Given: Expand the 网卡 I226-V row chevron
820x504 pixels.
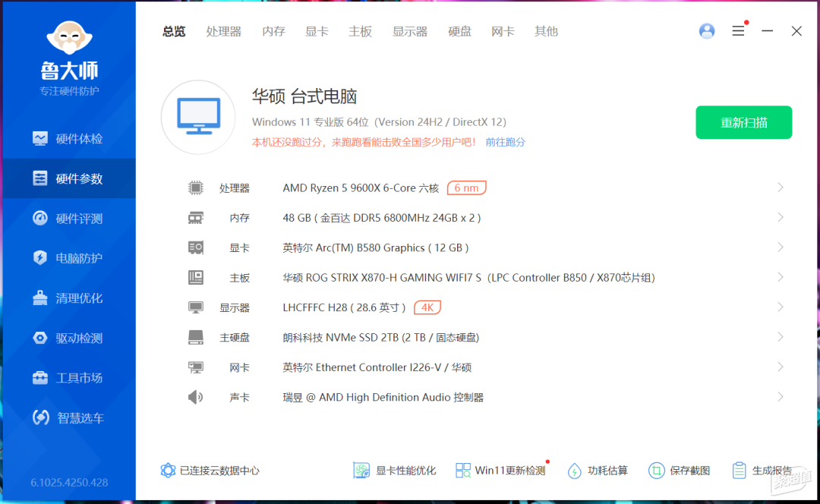Looking at the screenshot, I should 781,367.
